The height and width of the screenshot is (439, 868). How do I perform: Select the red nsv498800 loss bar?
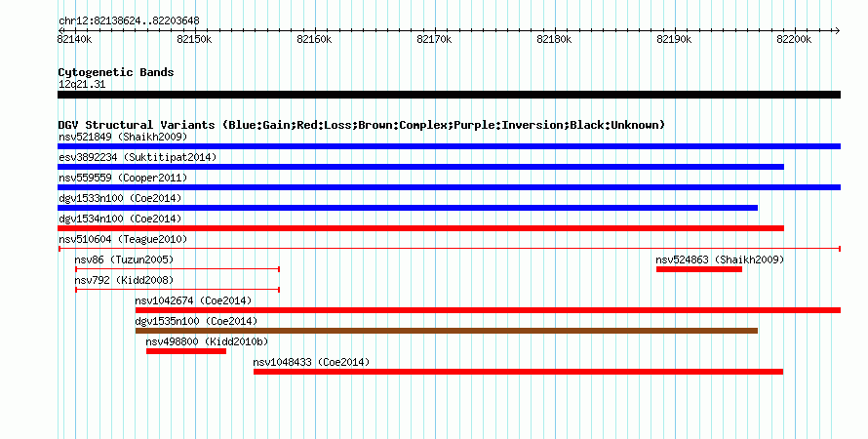tap(186, 351)
